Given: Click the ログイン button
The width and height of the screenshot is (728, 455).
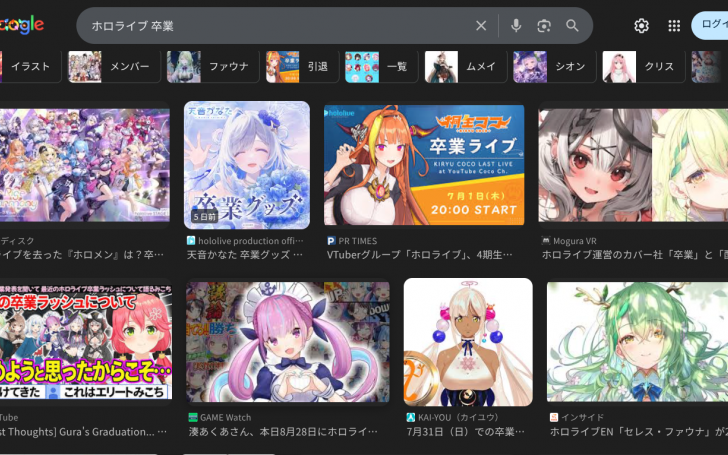Looking at the screenshot, I should click(x=711, y=26).
